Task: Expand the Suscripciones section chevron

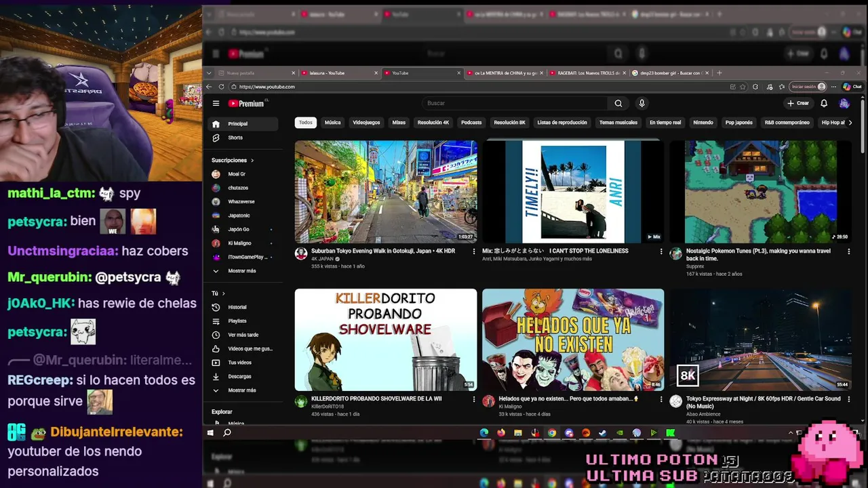Action: click(x=252, y=161)
